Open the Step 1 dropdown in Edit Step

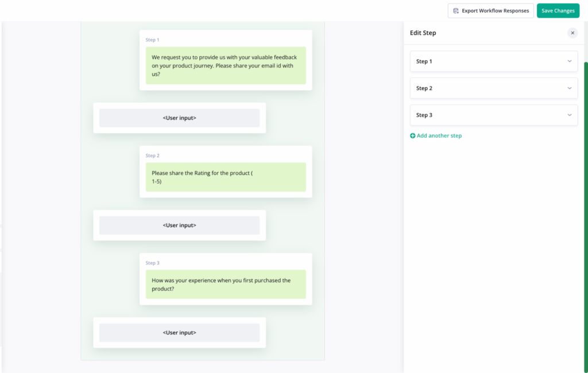pyautogui.click(x=494, y=61)
